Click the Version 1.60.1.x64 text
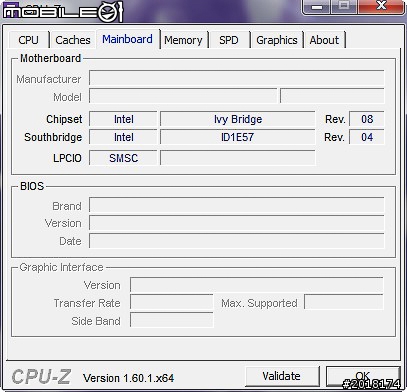The image size is (407, 392). (129, 378)
